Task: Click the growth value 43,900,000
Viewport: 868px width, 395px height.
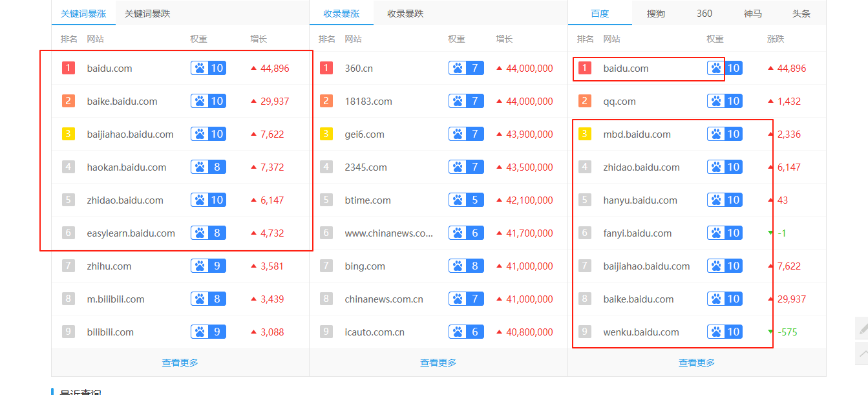Action: [530, 134]
